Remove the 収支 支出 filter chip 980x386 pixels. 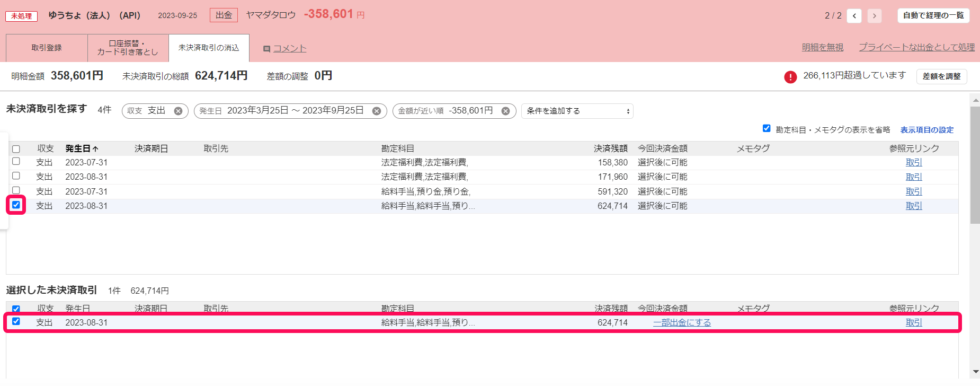click(179, 111)
